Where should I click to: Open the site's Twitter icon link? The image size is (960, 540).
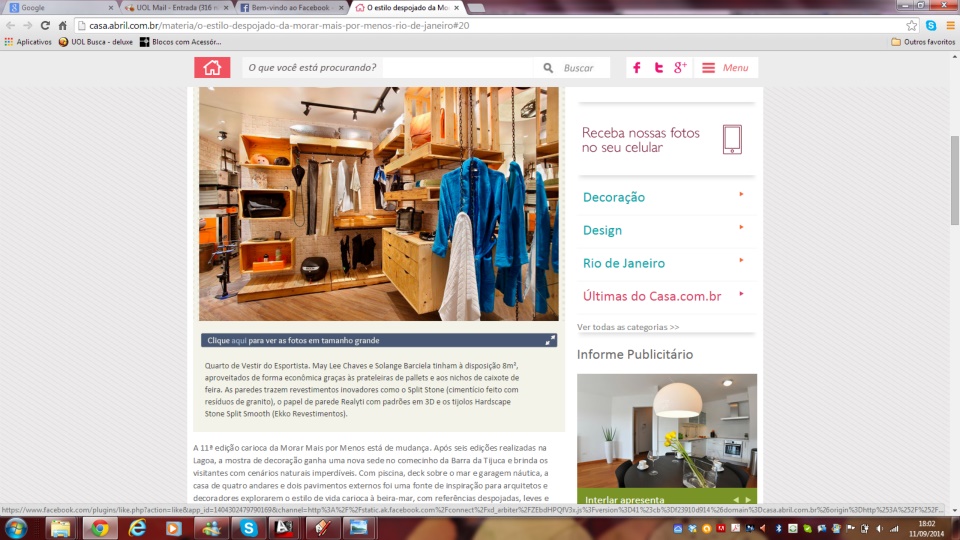pos(658,68)
